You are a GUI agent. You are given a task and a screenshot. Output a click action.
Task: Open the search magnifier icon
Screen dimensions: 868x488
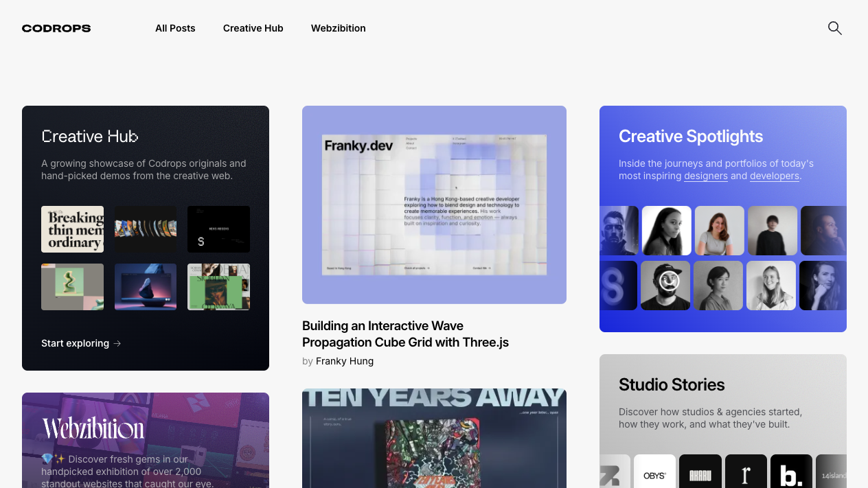click(x=834, y=28)
